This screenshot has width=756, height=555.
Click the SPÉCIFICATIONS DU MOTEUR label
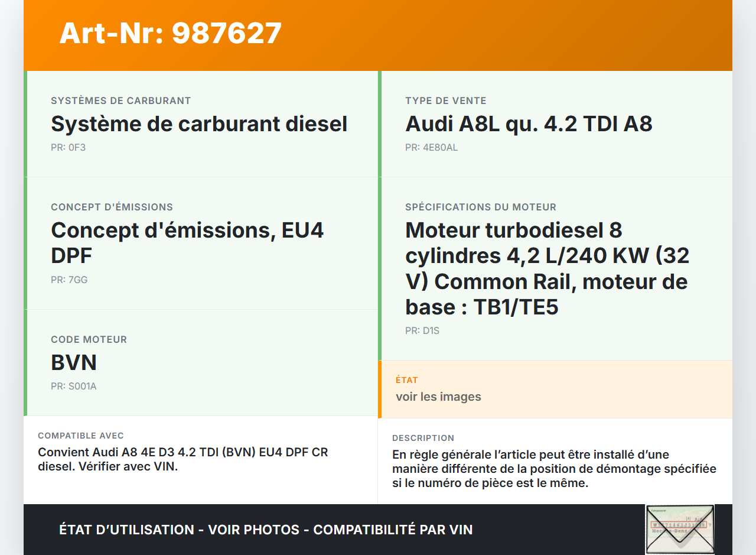(x=481, y=207)
